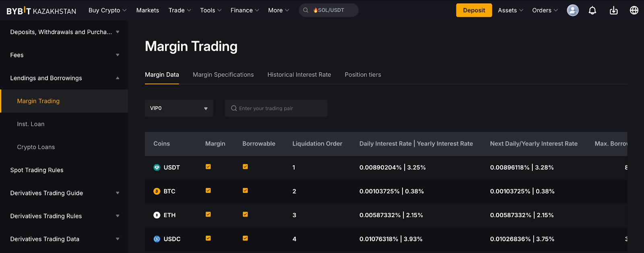Open the notifications bell icon
Screen dimensions: 644x253
tap(592, 10)
